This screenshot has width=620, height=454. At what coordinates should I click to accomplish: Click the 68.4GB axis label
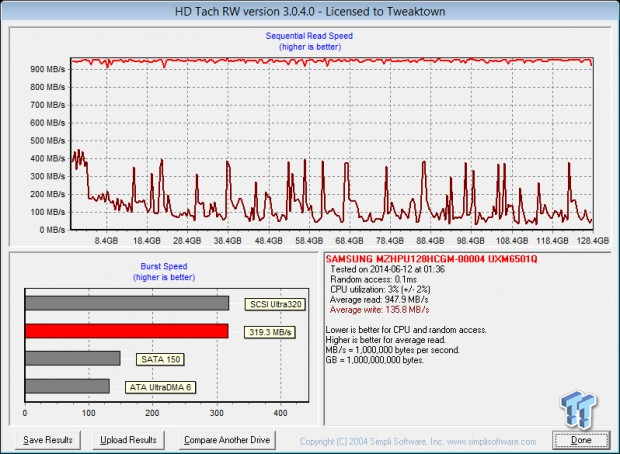click(349, 240)
